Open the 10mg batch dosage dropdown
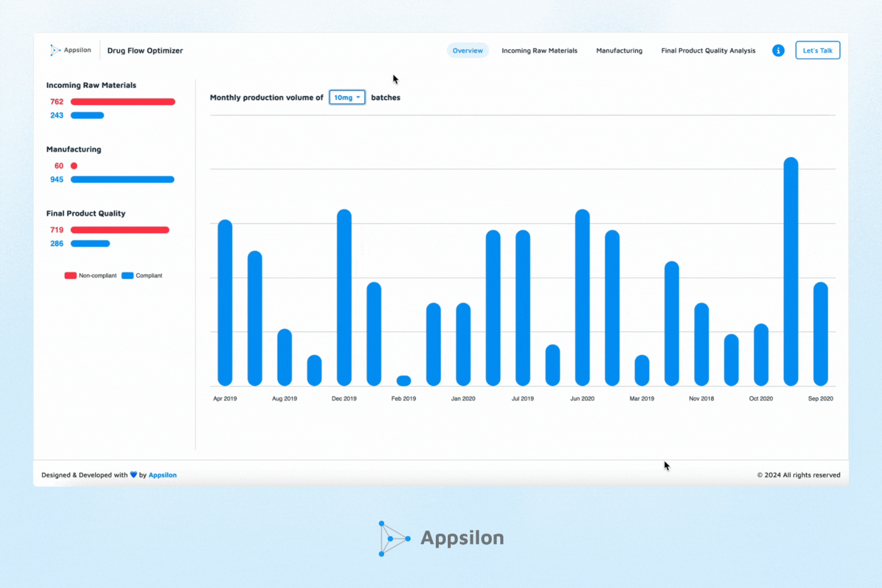This screenshot has height=588, width=882. [347, 98]
